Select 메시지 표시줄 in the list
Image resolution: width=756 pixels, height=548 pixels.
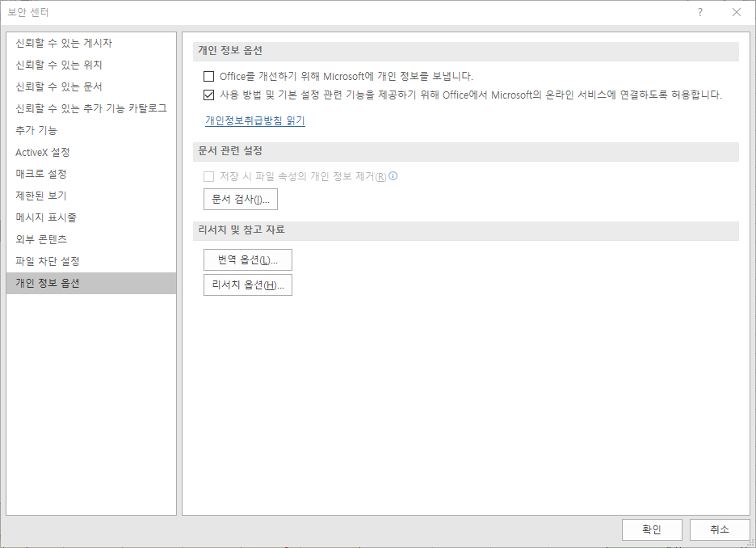click(x=91, y=217)
